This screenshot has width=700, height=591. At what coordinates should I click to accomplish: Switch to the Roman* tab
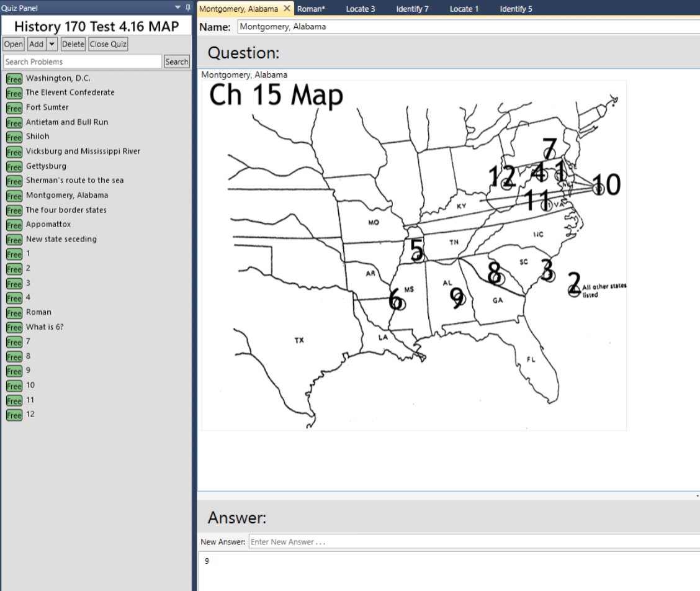coord(312,8)
